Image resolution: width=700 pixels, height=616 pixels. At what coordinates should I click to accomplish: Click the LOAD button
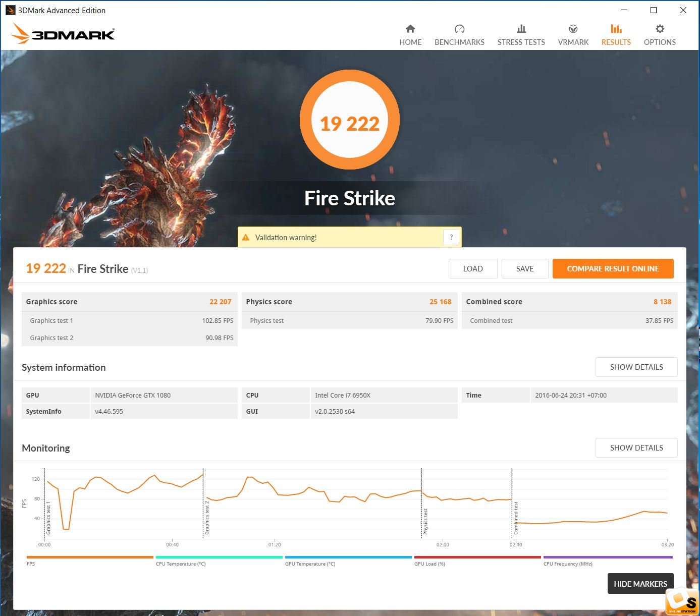point(473,269)
